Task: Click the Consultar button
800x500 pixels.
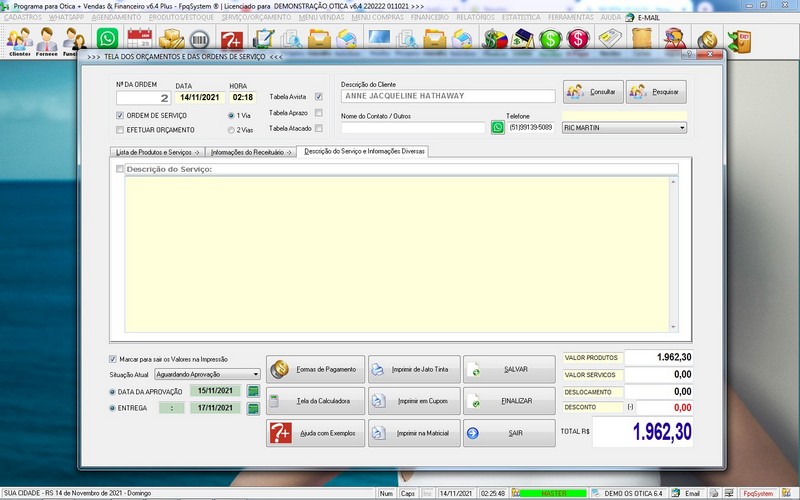Action: (593, 92)
